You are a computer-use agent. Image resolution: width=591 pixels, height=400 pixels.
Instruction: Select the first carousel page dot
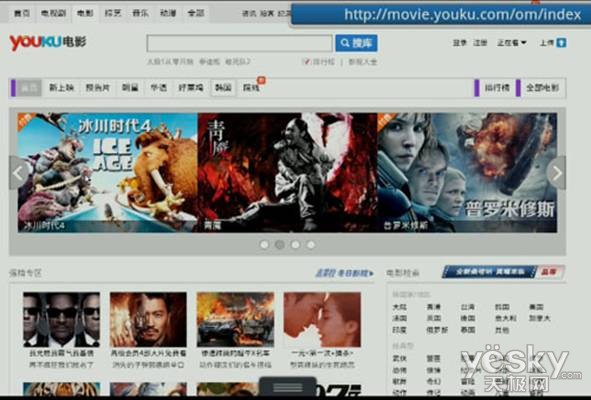[x=264, y=245]
